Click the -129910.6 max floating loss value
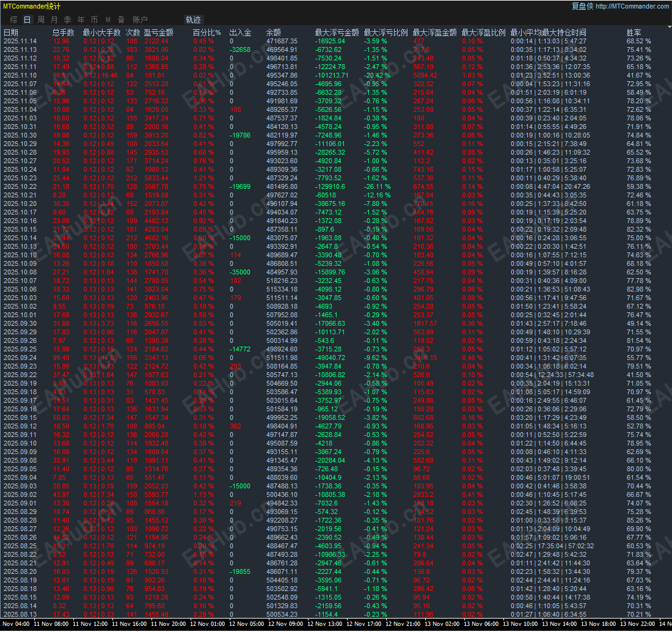This screenshot has width=672, height=632. 330,186
